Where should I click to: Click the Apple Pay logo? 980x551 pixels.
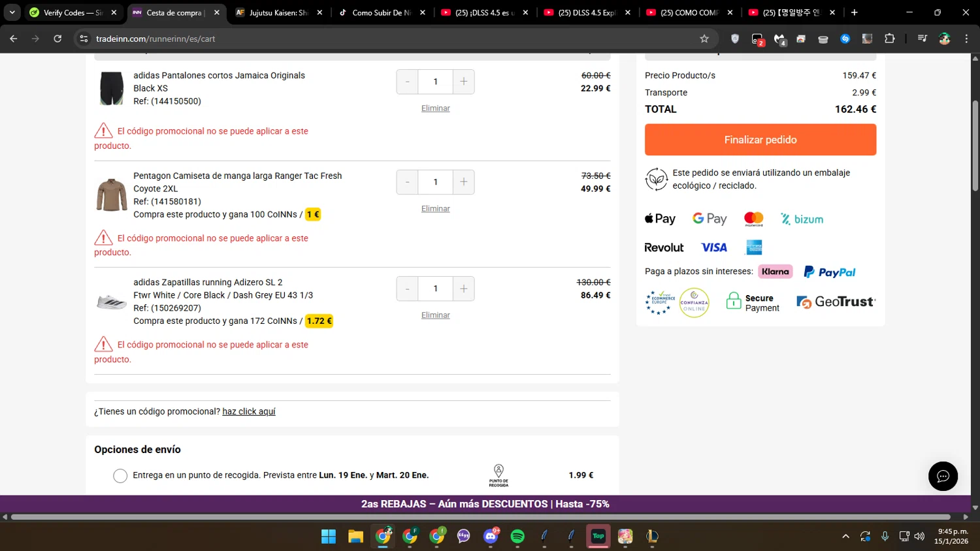pos(660,219)
